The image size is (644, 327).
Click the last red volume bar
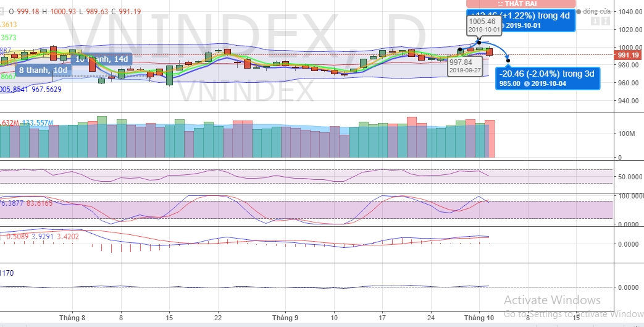tap(490, 138)
